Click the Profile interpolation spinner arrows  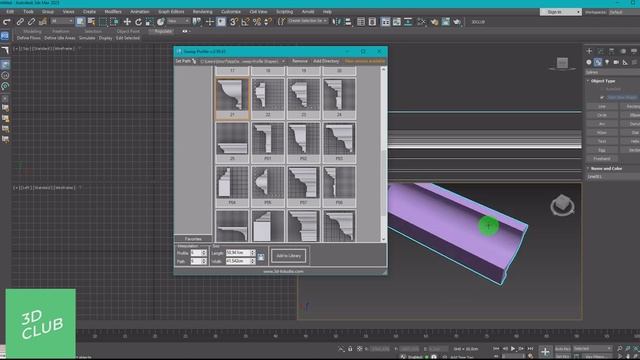[204, 253]
